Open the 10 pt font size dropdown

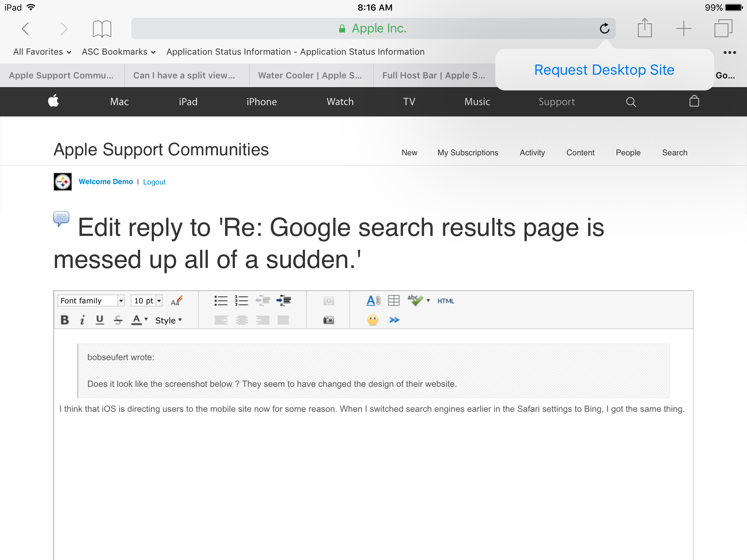pyautogui.click(x=146, y=301)
